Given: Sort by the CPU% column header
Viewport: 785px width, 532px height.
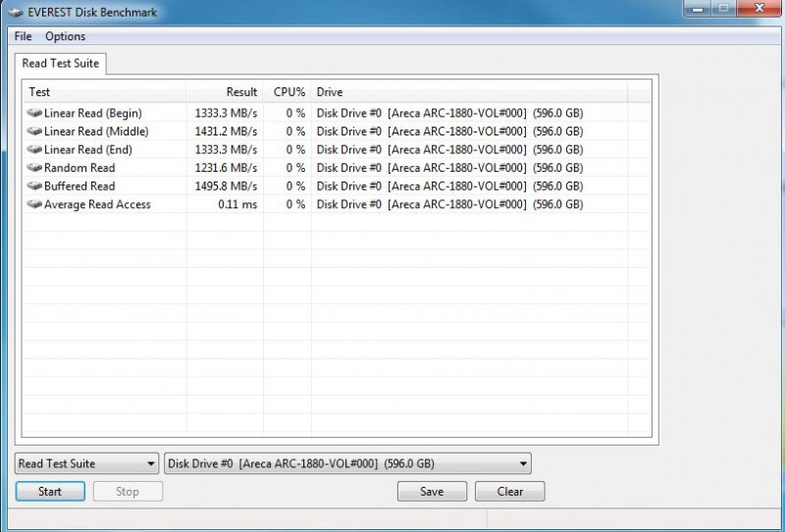Looking at the screenshot, I should (287, 92).
